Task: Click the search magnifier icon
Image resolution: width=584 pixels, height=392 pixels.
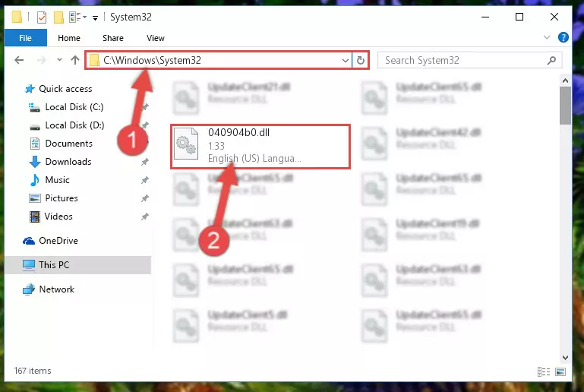Action: 551,60
